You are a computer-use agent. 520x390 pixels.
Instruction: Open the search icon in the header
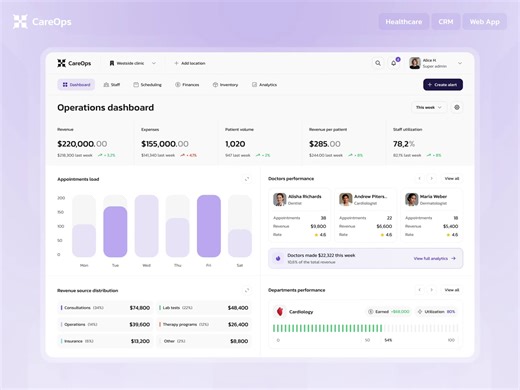pyautogui.click(x=378, y=63)
